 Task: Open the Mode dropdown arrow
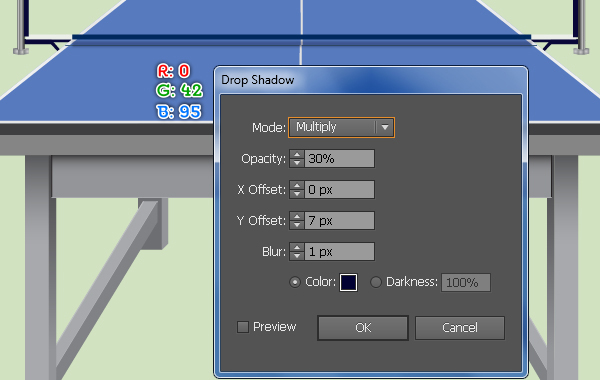pyautogui.click(x=385, y=127)
